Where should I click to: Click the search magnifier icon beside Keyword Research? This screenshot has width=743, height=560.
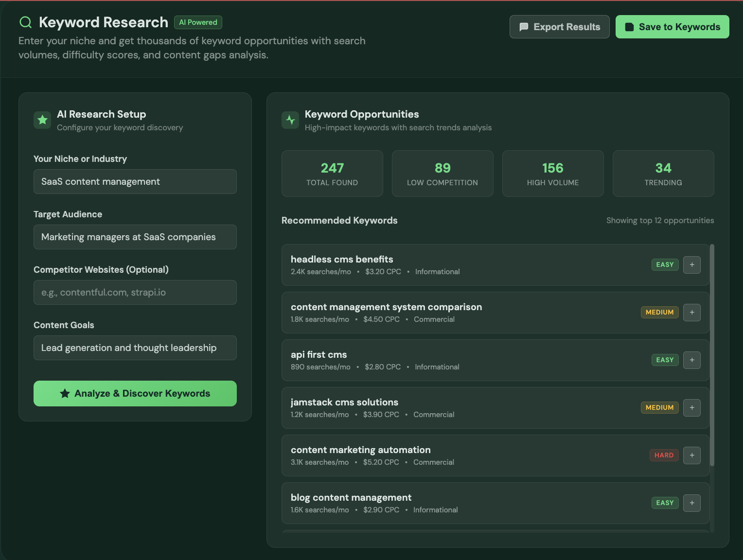[x=25, y=22]
